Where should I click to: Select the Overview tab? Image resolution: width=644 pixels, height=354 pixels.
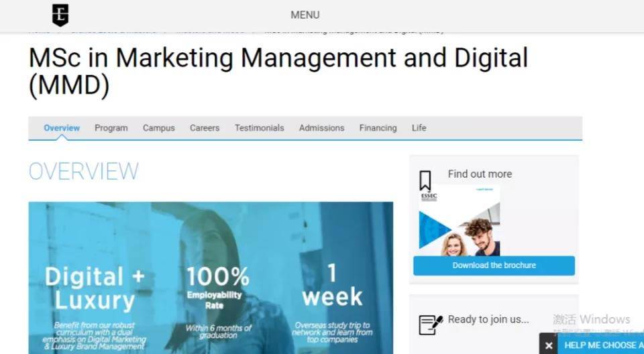coord(62,127)
